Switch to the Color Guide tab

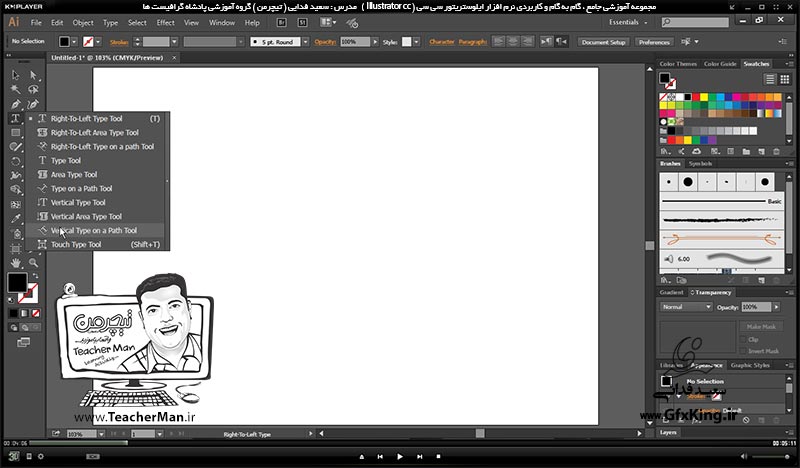(x=720, y=64)
